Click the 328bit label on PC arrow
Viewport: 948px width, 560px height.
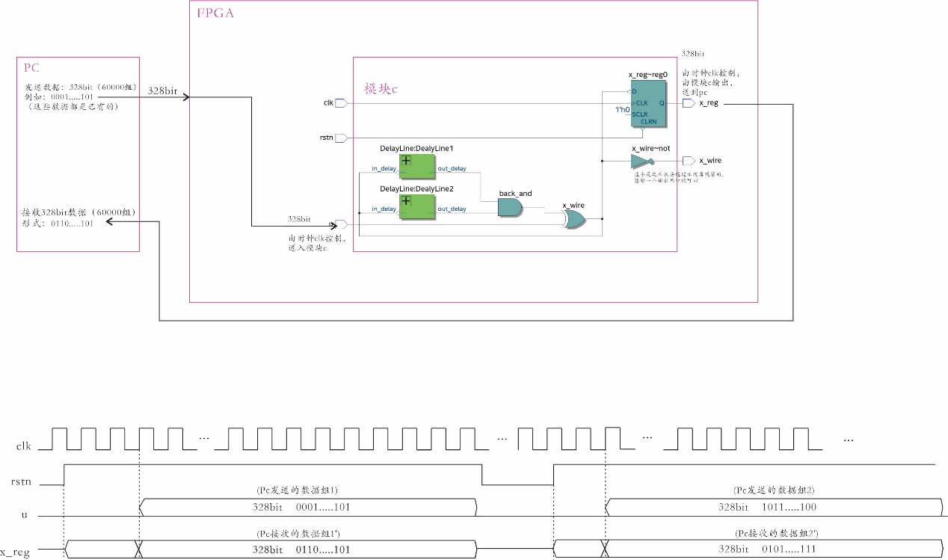(x=162, y=90)
